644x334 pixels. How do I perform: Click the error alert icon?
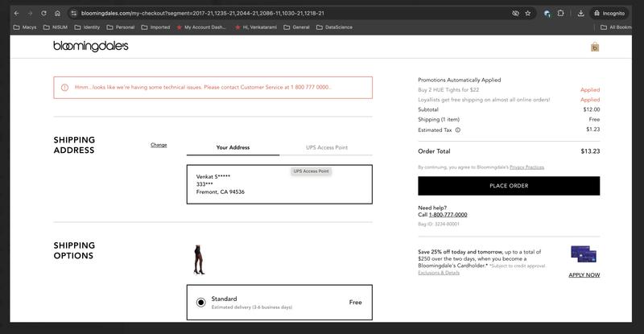tap(64, 88)
